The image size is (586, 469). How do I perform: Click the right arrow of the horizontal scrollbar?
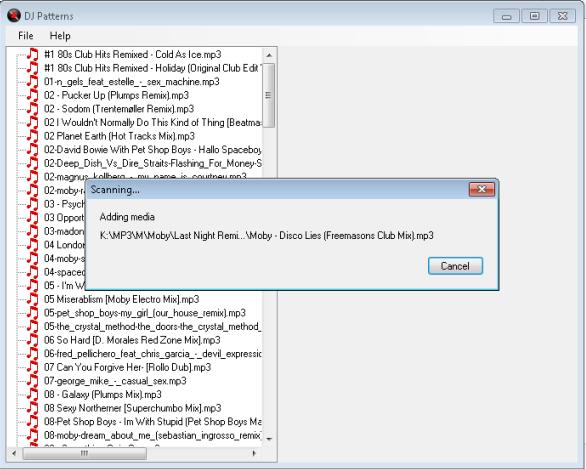[254, 453]
